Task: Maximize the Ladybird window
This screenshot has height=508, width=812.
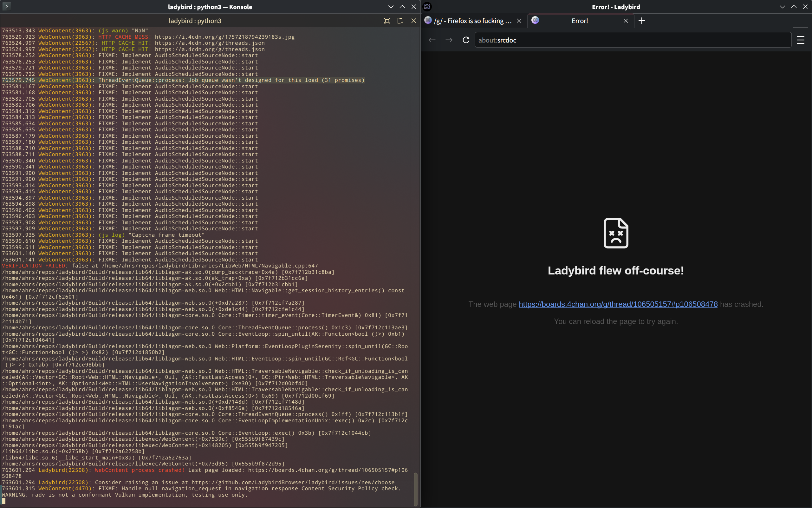Action: pos(794,7)
